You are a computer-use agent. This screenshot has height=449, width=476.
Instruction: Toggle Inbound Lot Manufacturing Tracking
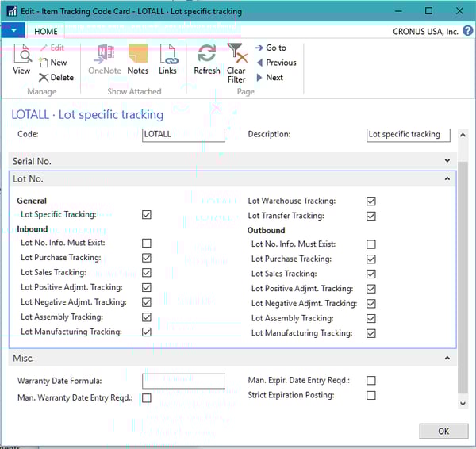[x=147, y=332]
